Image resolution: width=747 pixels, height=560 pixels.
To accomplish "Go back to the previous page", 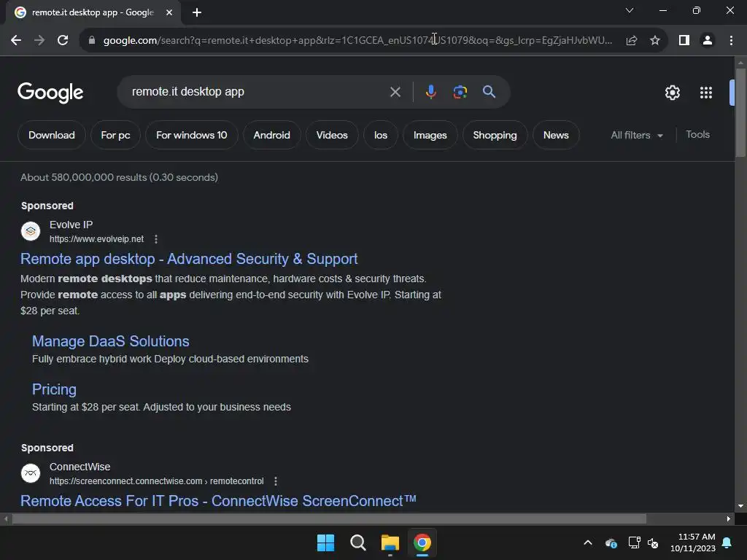I will 16,40.
